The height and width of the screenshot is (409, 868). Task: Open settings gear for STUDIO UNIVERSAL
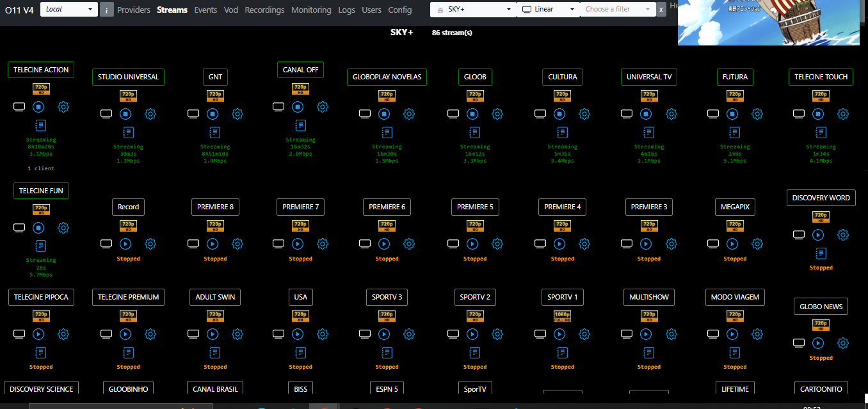(x=150, y=114)
